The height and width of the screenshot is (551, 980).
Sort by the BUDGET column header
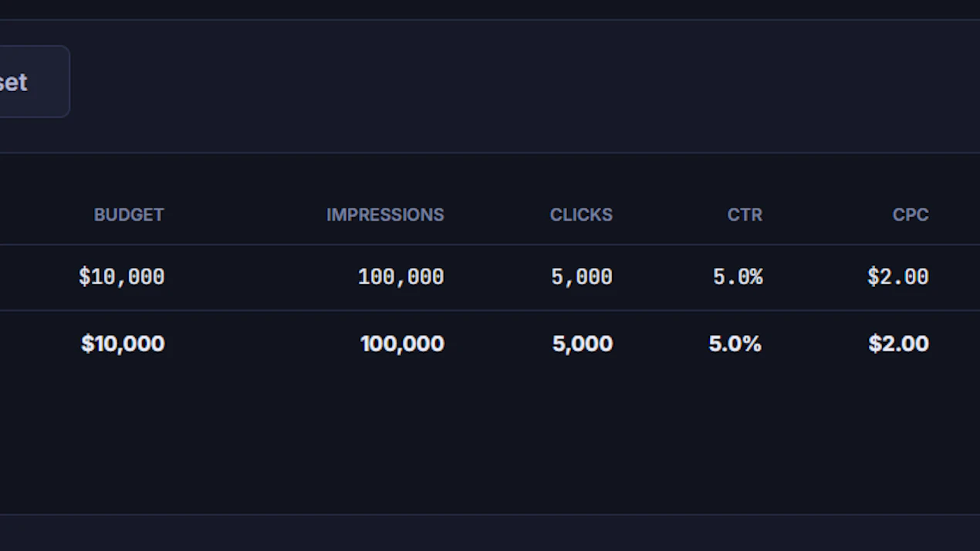(129, 215)
